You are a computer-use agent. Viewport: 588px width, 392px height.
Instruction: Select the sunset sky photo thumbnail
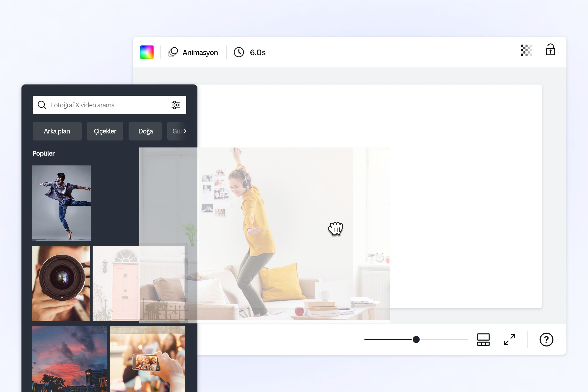[70, 359]
